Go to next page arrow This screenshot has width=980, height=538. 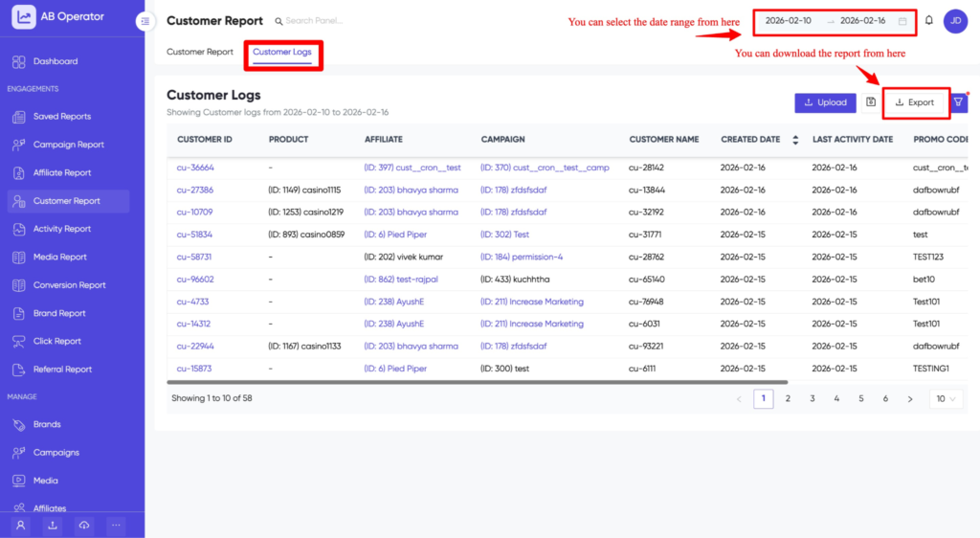point(910,398)
